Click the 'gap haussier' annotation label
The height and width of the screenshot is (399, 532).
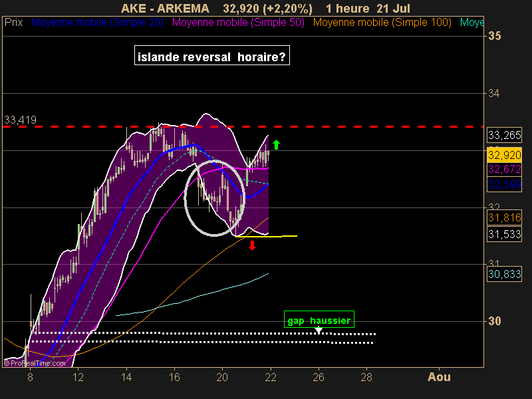tap(319, 320)
